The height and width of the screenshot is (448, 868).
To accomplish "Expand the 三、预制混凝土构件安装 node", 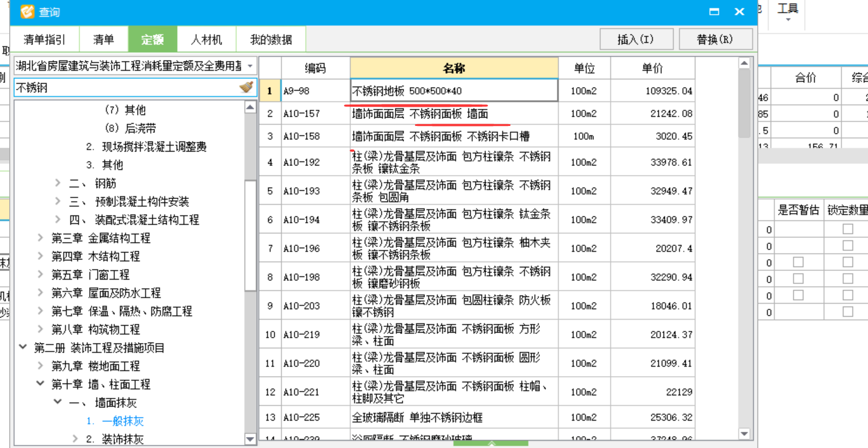I will (x=57, y=201).
